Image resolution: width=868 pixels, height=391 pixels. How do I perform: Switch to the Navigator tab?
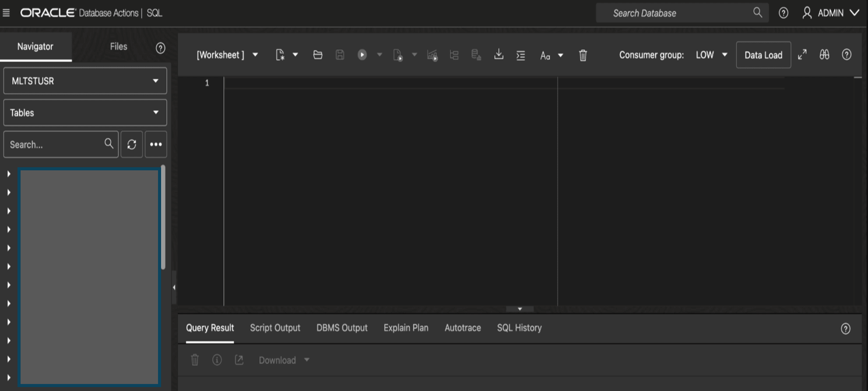pos(35,46)
